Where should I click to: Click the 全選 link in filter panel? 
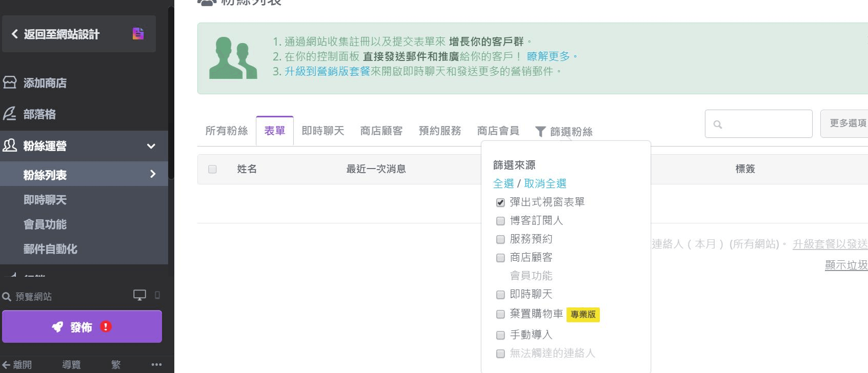coord(503,183)
